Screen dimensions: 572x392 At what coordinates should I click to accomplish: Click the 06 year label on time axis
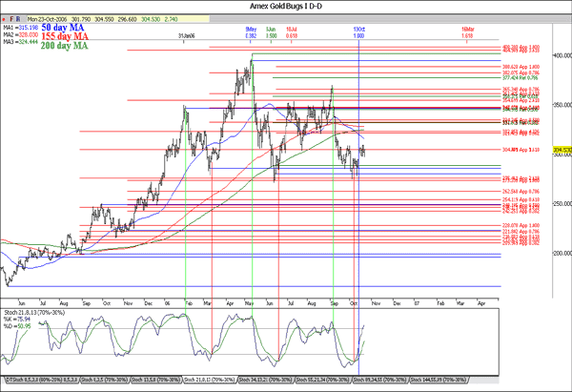(167, 303)
